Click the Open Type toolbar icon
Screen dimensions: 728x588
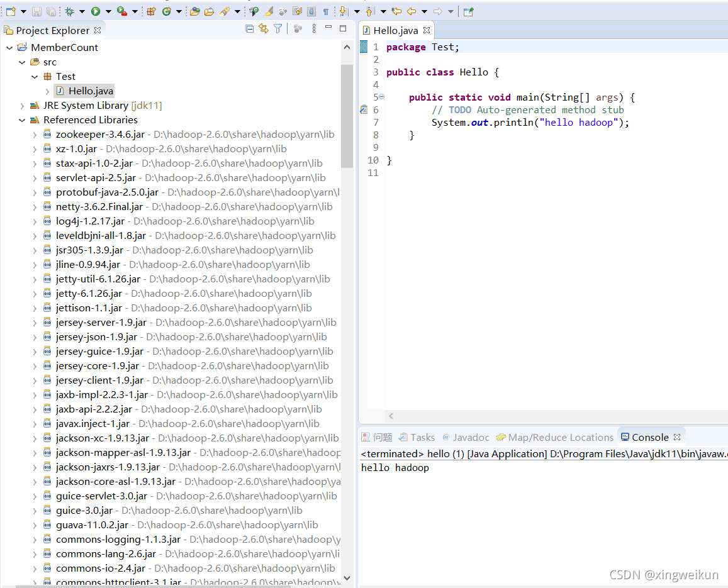195,11
